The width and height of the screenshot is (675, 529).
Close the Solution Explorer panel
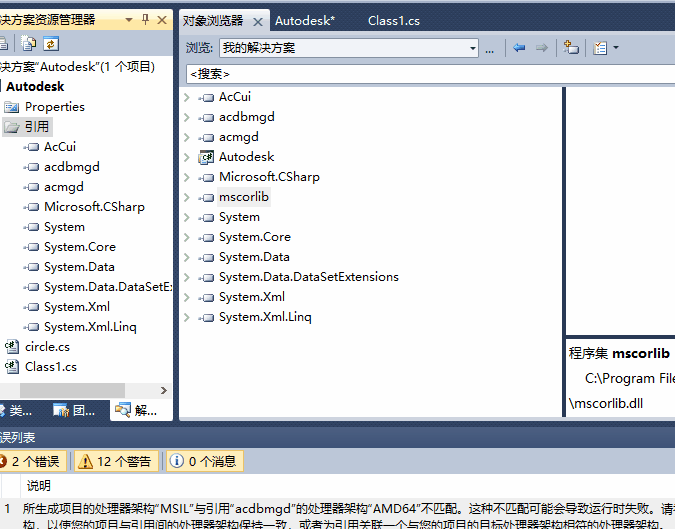click(162, 20)
